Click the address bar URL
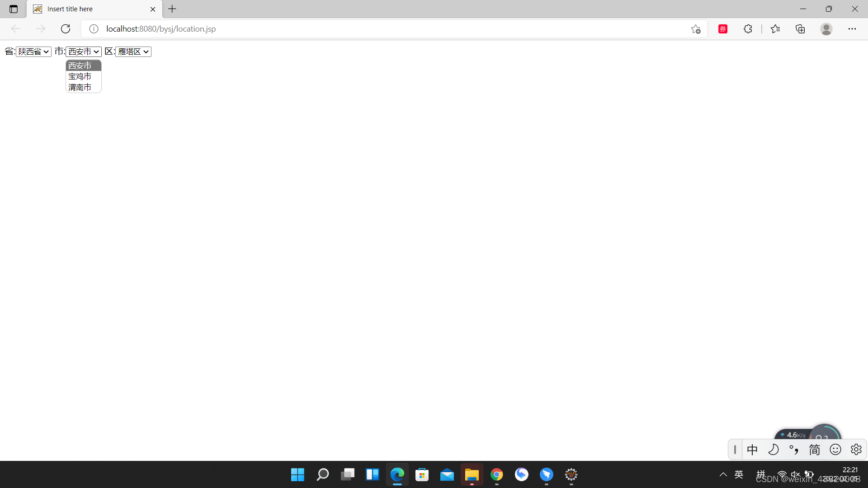Screen dimensions: 868x488 pos(161,29)
